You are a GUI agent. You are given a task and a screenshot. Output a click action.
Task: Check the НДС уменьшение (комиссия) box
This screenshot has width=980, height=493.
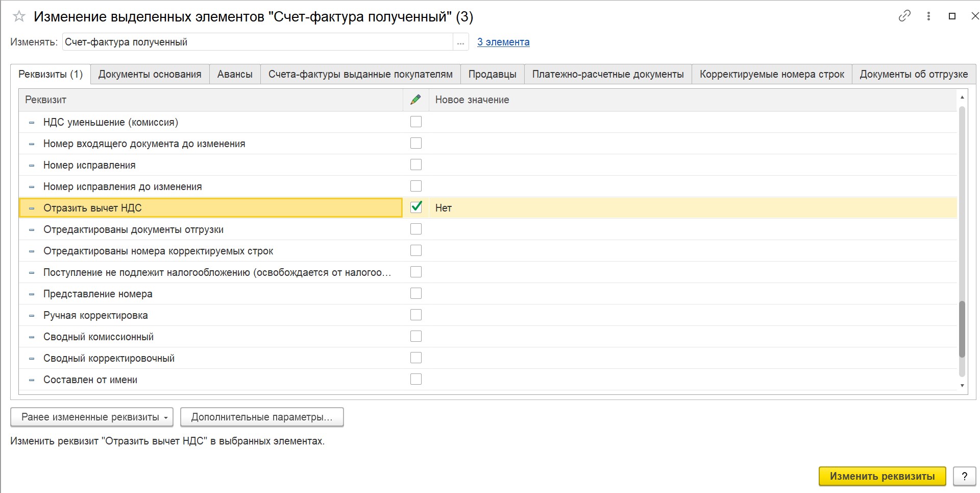pos(416,122)
